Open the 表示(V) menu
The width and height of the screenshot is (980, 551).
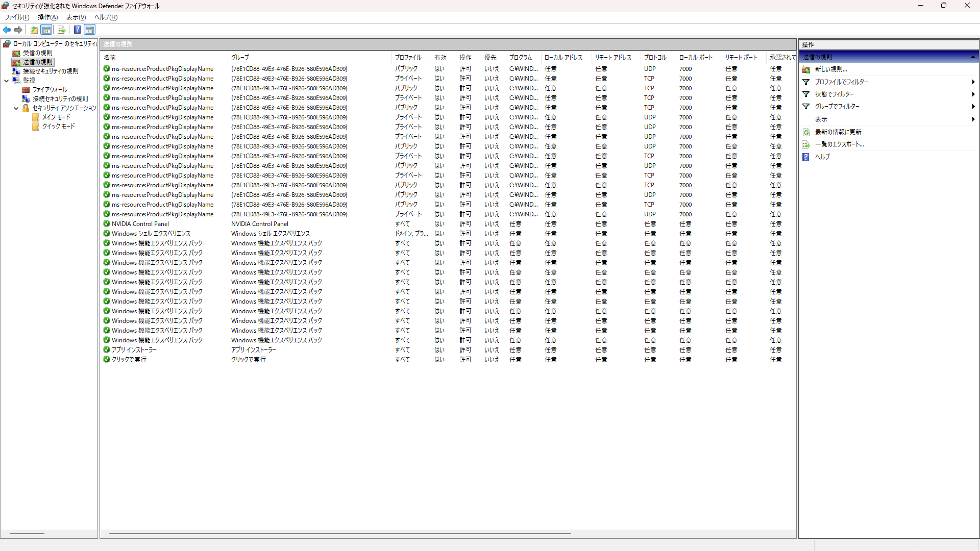(76, 17)
